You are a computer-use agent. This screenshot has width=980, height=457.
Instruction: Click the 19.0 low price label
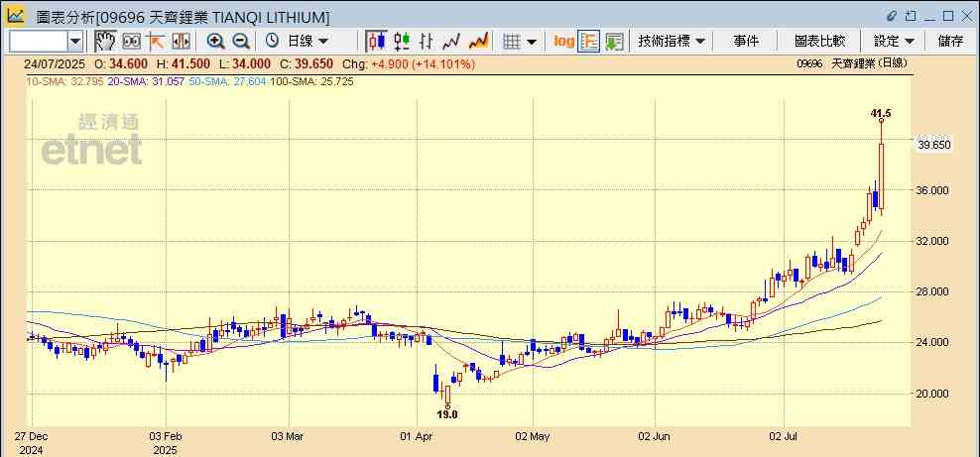point(447,414)
